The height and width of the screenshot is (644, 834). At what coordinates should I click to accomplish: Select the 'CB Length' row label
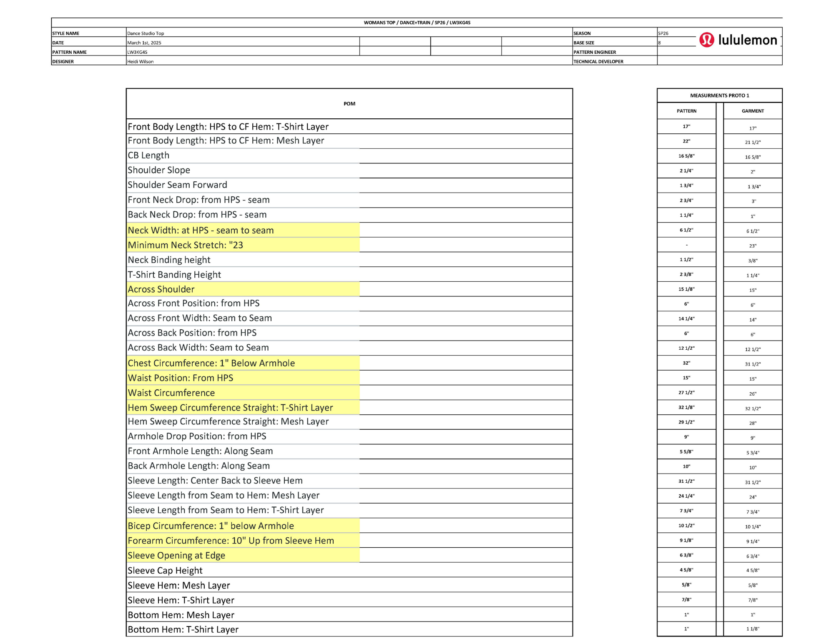pyautogui.click(x=148, y=155)
